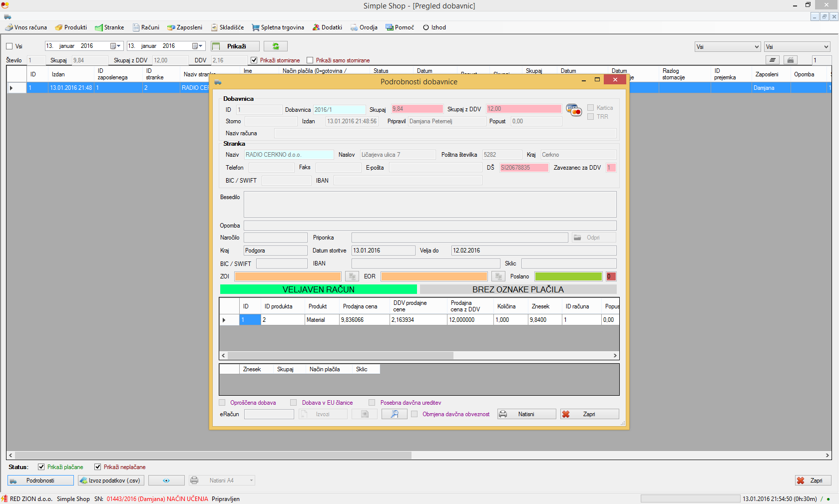Click the green refresh icon button

pyautogui.click(x=275, y=46)
